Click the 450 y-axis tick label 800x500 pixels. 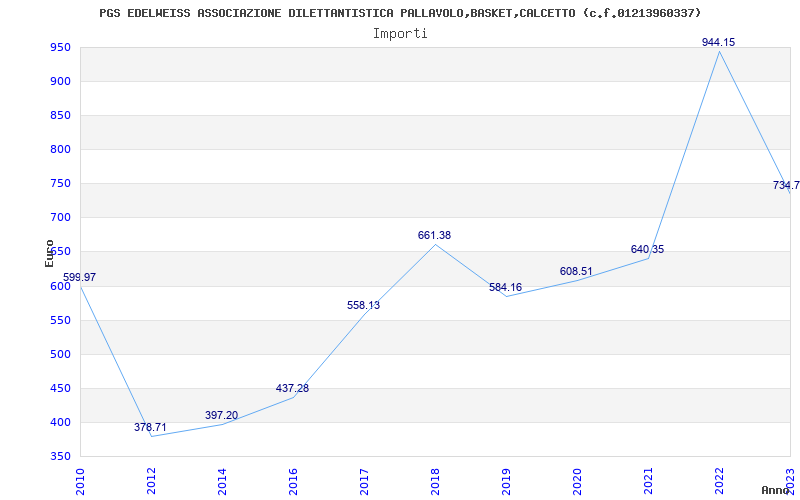point(60,388)
